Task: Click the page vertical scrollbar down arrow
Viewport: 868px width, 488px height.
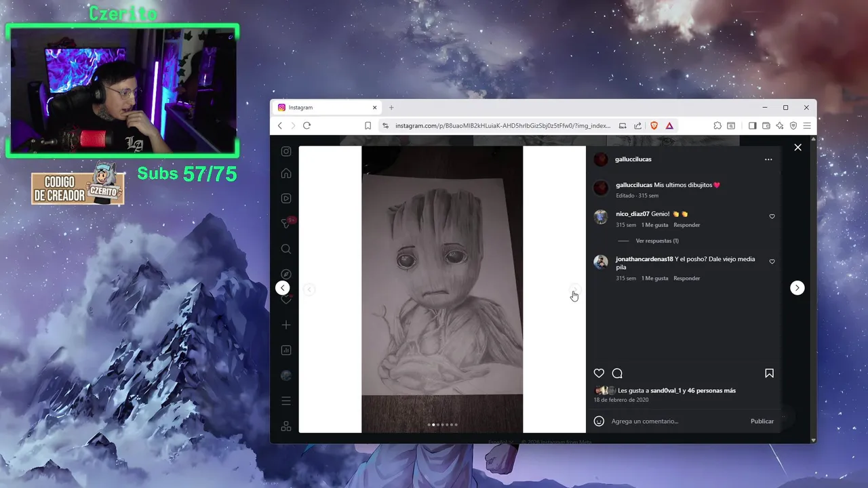Action: click(814, 439)
